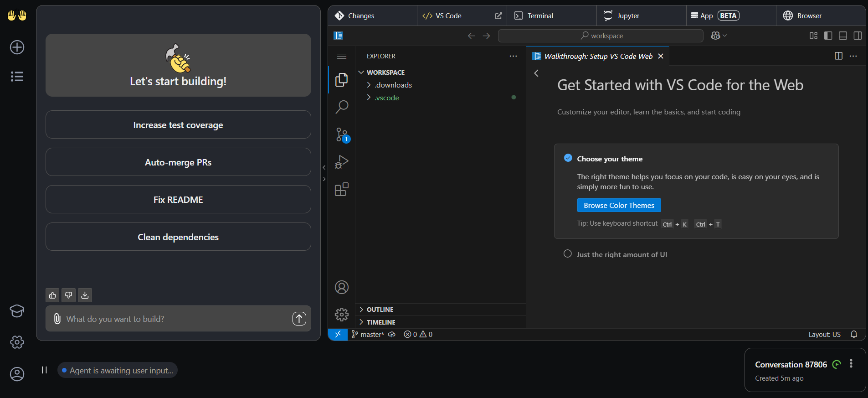This screenshot has height=398, width=868.
Task: Open Source Control activity icon
Action: (x=342, y=134)
